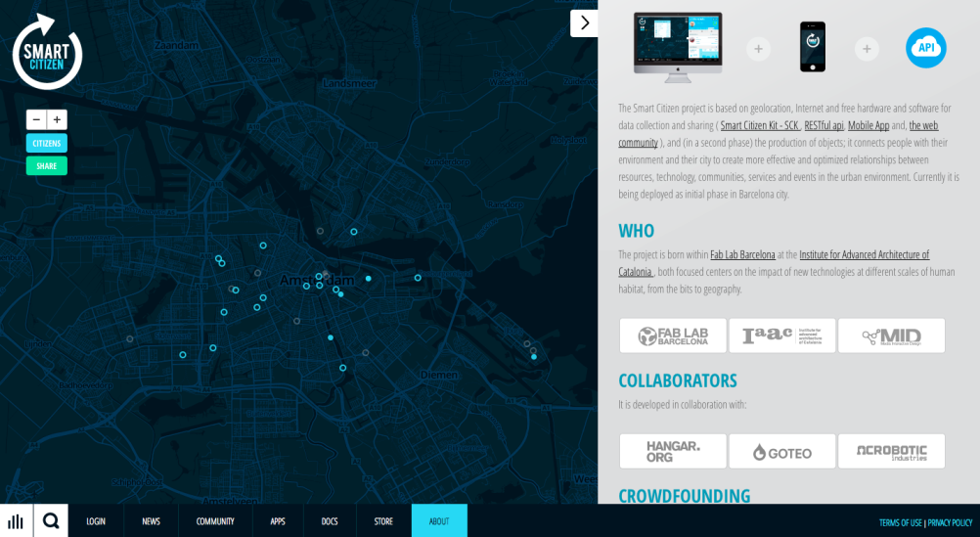The image size is (980, 537).
Task: Click the Hangar.org logo tile
Action: (x=673, y=451)
